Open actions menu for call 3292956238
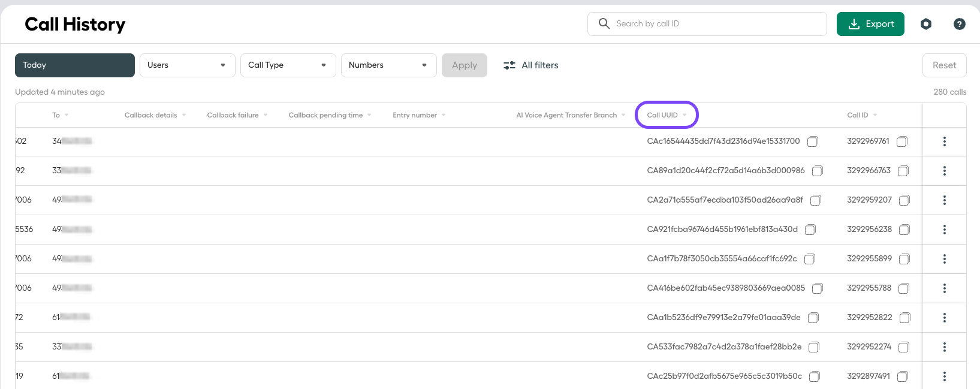This screenshot has height=389, width=980. [x=945, y=230]
